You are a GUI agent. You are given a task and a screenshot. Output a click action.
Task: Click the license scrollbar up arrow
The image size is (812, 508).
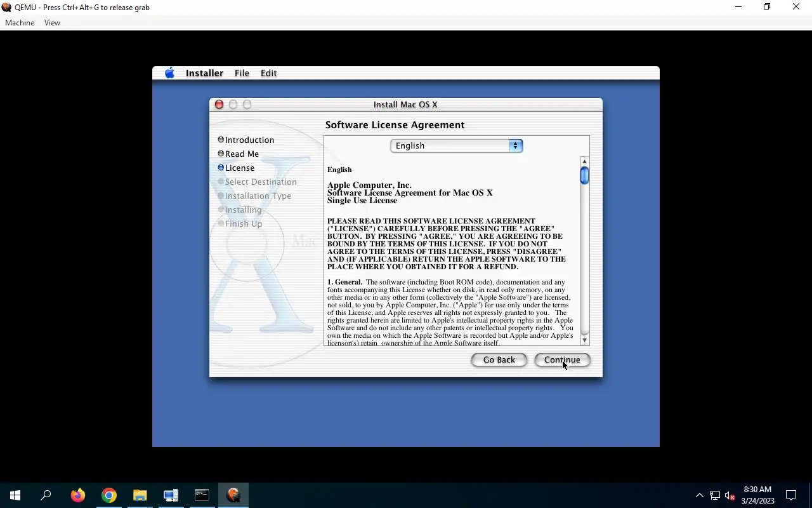(x=584, y=161)
